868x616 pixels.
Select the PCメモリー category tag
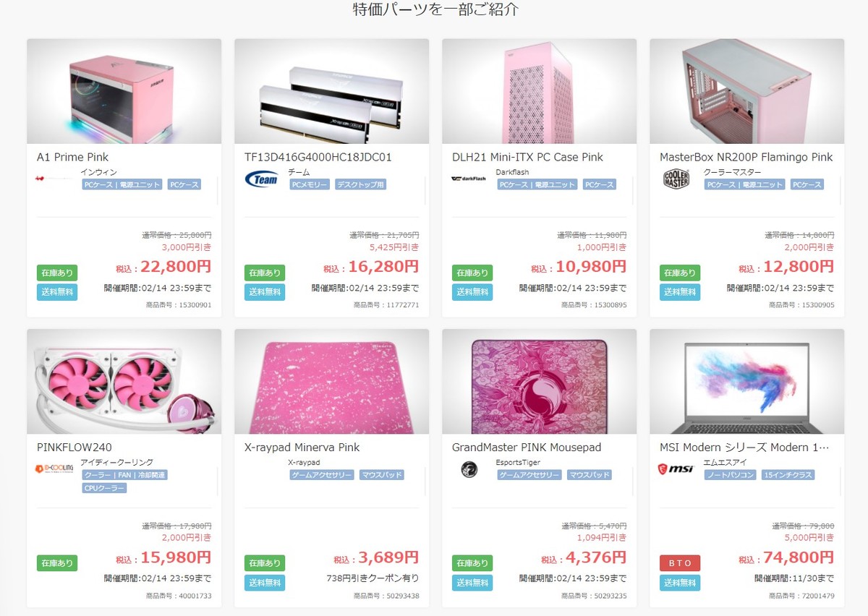tap(310, 184)
